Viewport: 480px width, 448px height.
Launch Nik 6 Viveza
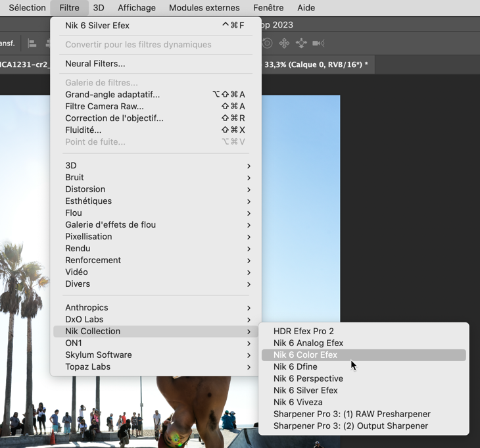[x=364, y=403]
